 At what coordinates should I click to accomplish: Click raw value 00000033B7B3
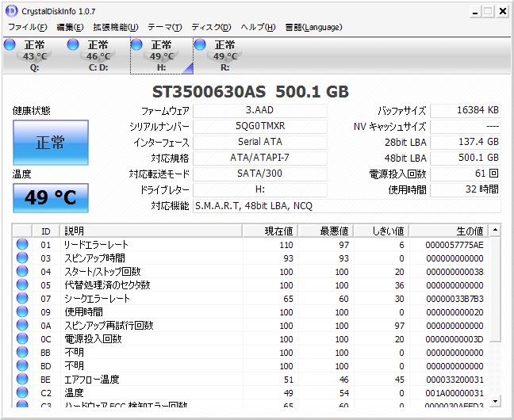[455, 299]
